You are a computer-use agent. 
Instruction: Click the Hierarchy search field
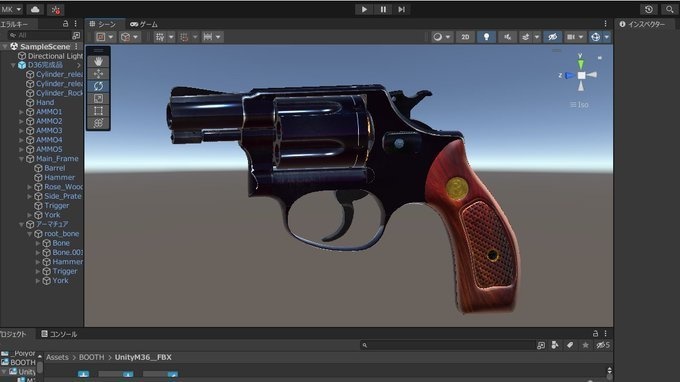[x=40, y=35]
